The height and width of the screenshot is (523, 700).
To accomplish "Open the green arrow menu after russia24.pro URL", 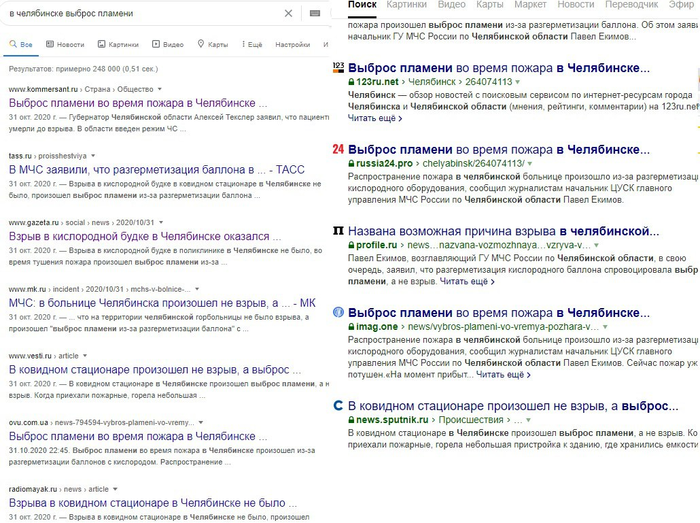I will 530,164.
